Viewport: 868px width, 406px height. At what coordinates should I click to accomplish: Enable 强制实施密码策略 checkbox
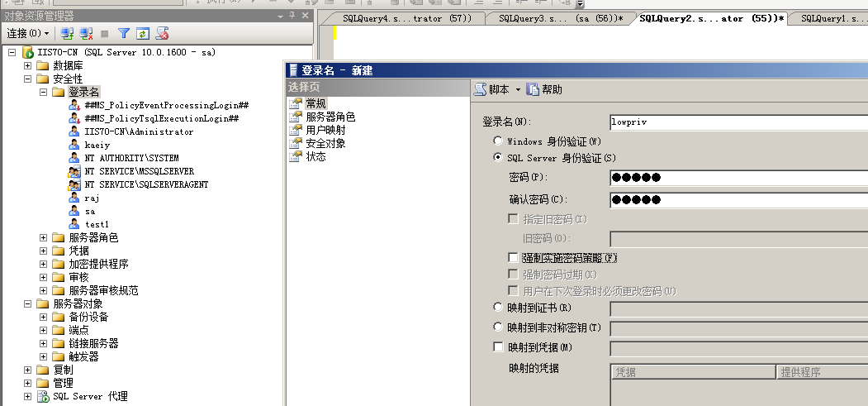click(x=514, y=258)
